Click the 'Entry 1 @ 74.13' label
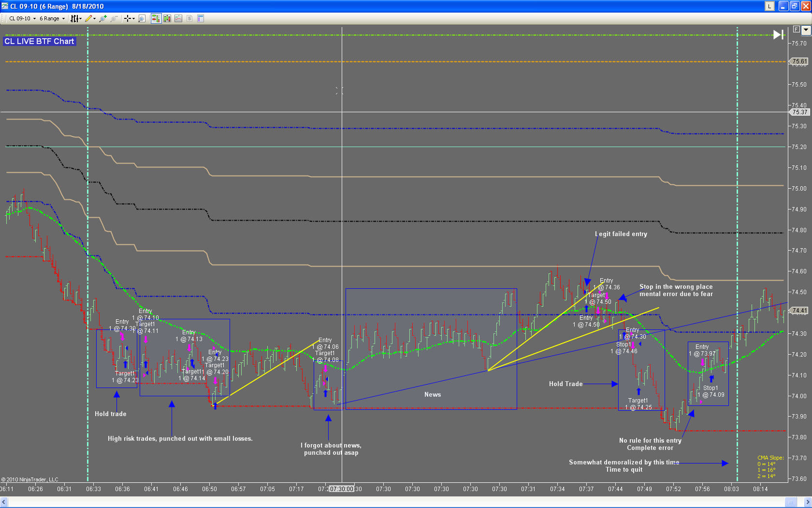Viewport: 812px width, 508px height. tap(189, 336)
